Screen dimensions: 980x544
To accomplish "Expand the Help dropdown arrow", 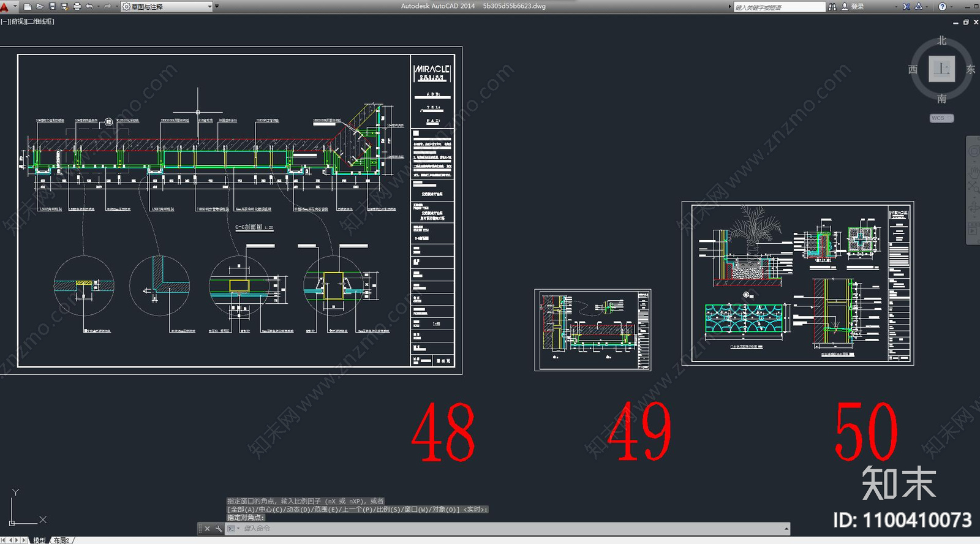I will click(x=951, y=7).
